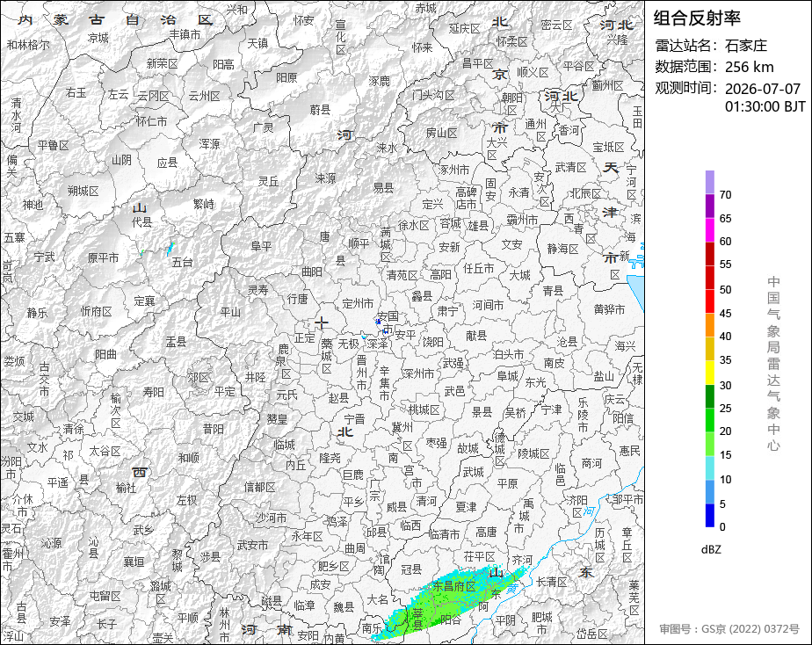Select the yellow 30 dBZ legend swatch

pos(709,373)
